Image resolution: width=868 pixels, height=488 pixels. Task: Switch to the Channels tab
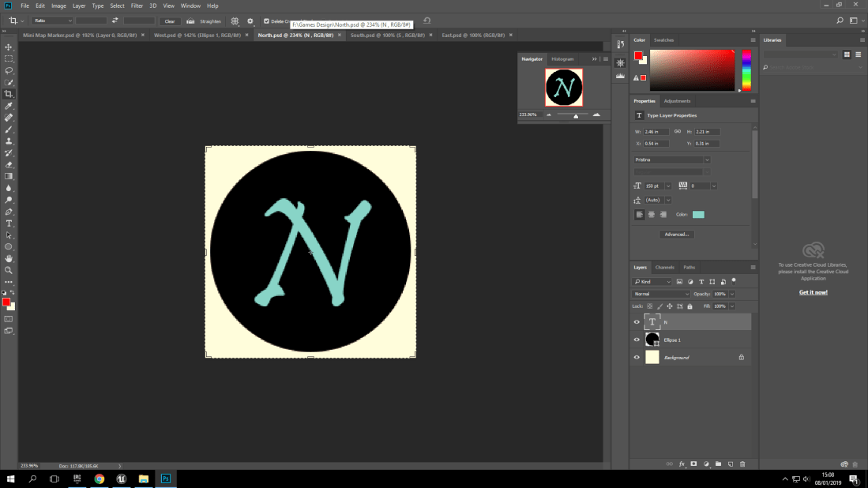(665, 268)
